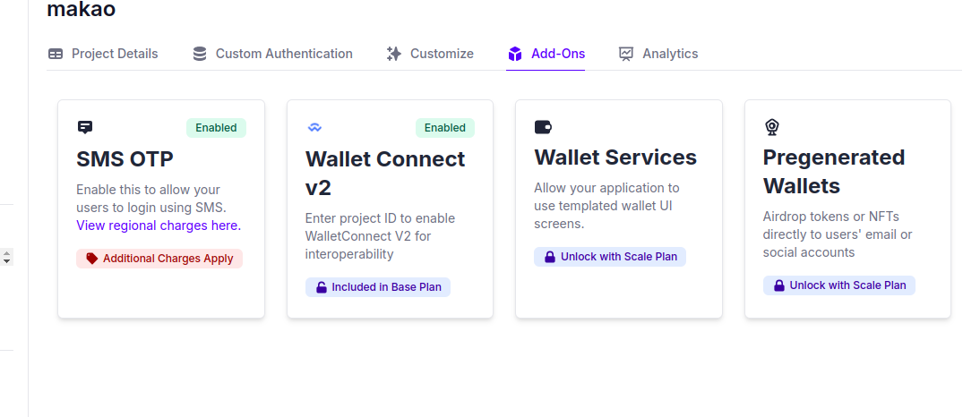Click the Analytics presentation chart icon
This screenshot has width=980, height=417.
[x=625, y=54]
